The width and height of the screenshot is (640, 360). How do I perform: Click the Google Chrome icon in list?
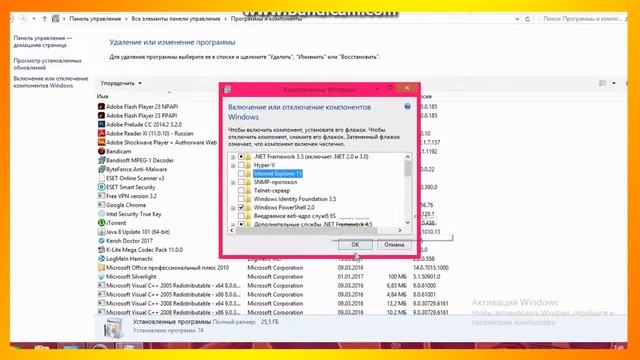(101, 205)
